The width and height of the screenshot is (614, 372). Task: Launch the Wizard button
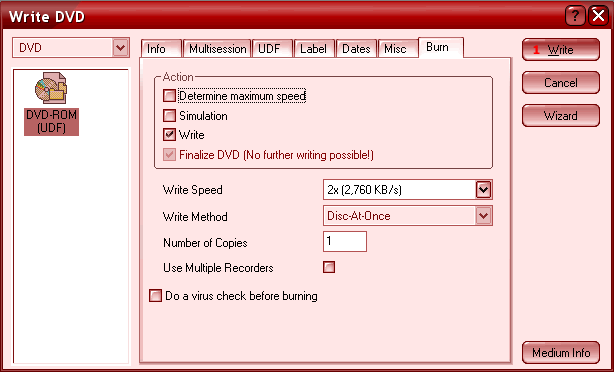[x=561, y=116]
